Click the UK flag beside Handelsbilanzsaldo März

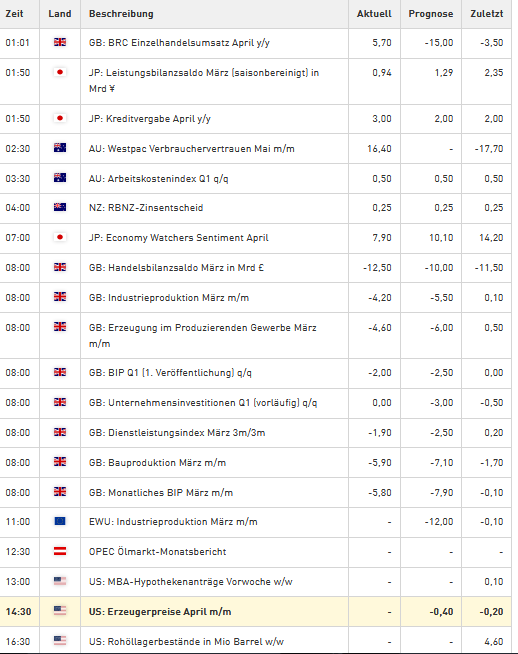click(60, 267)
